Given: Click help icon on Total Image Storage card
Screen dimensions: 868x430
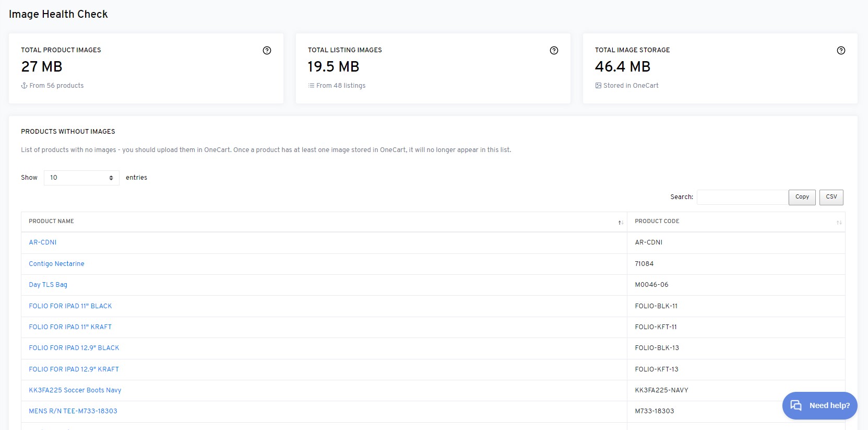Looking at the screenshot, I should 841,51.
